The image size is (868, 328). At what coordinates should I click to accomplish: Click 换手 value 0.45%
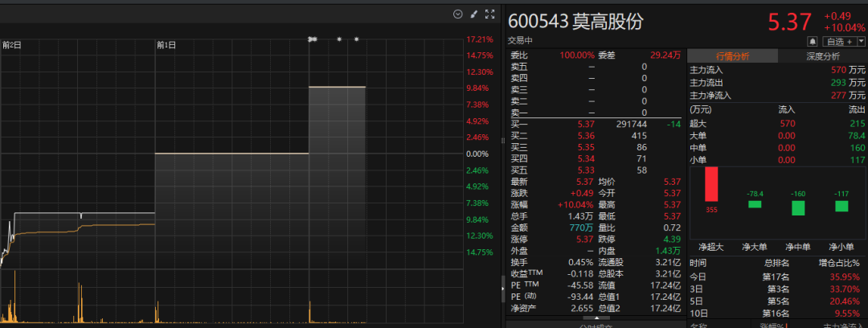click(x=581, y=262)
